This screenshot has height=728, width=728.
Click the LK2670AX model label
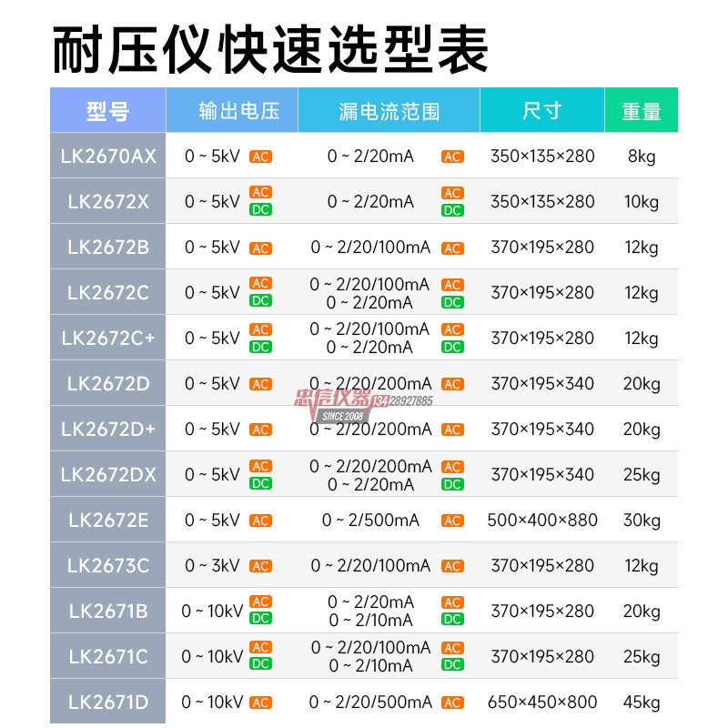coord(108,157)
